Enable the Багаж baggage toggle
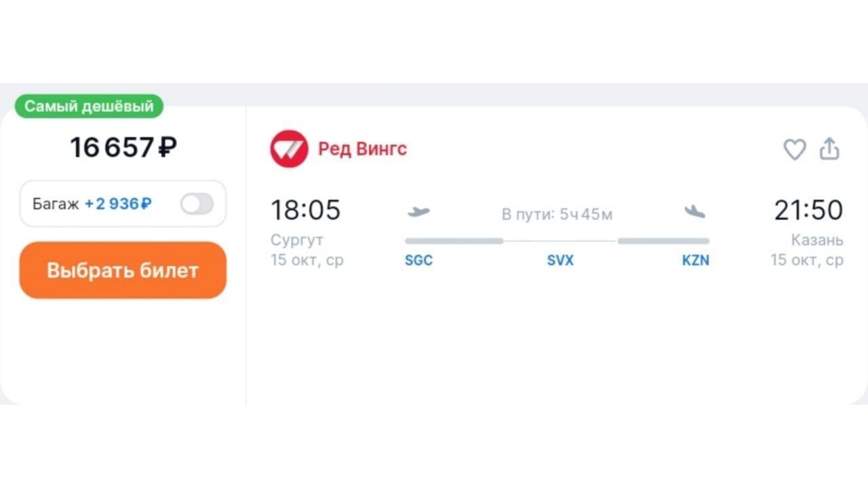Image resolution: width=868 pixels, height=488 pixels. click(x=197, y=204)
